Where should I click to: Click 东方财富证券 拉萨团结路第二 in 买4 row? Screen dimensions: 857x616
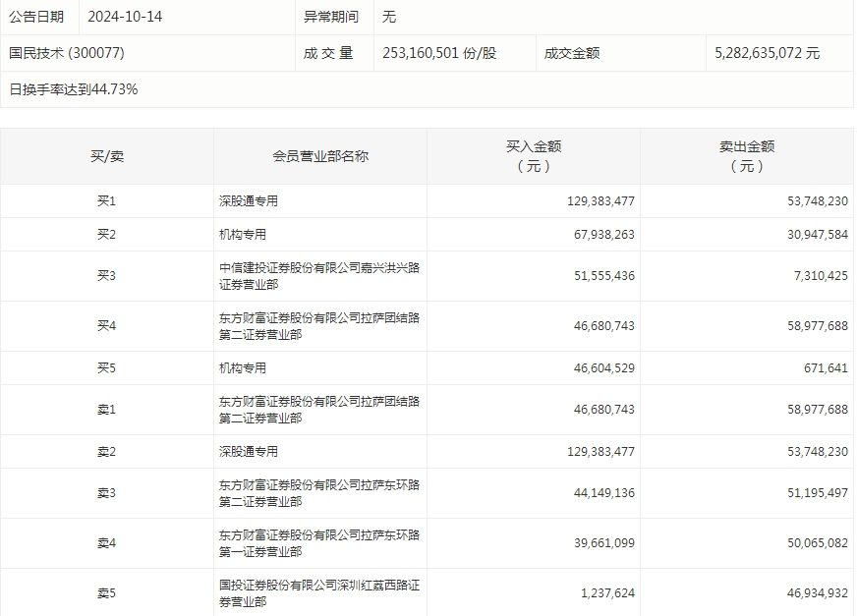[319, 326]
